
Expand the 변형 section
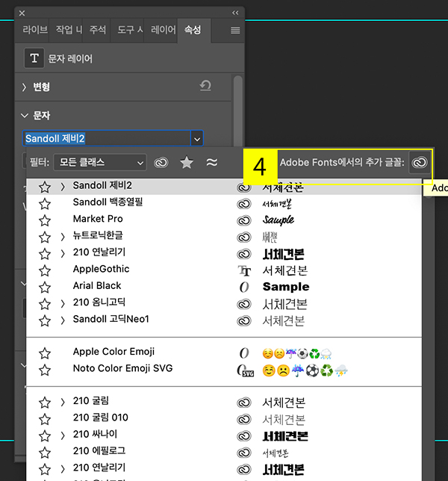24,87
